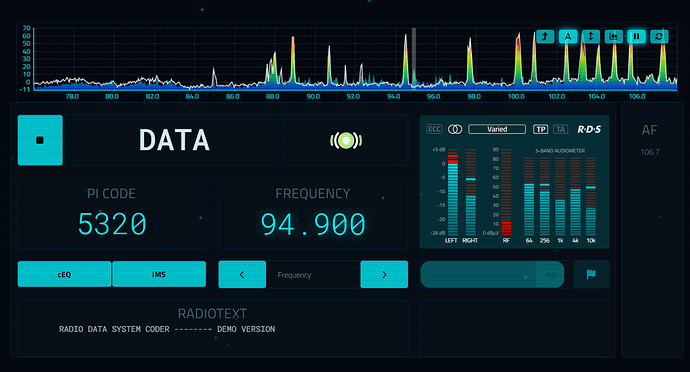Refresh the spectrum graph
The image size is (690, 372).
point(659,37)
